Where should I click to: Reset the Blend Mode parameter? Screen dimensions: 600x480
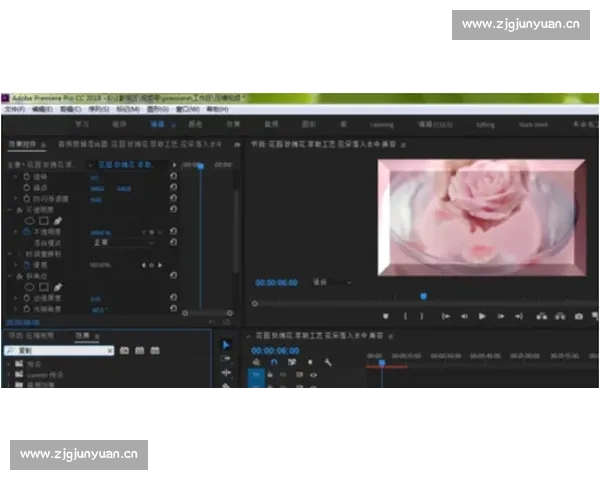click(173, 242)
